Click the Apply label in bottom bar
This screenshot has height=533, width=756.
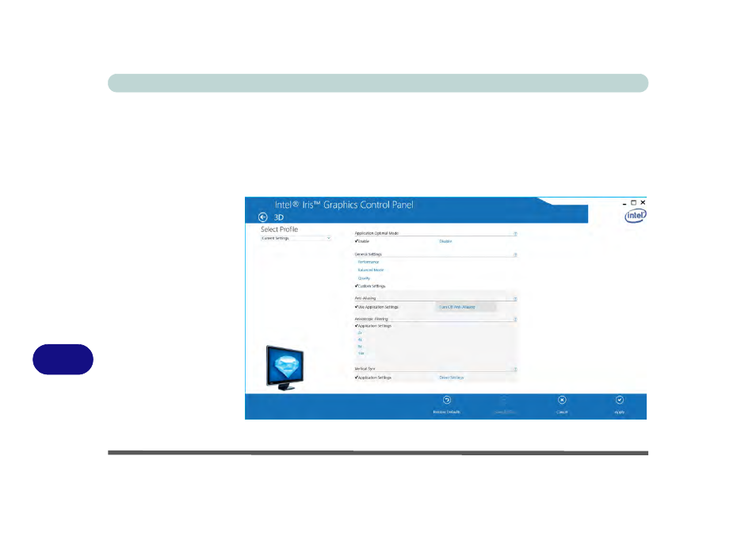[x=620, y=412]
